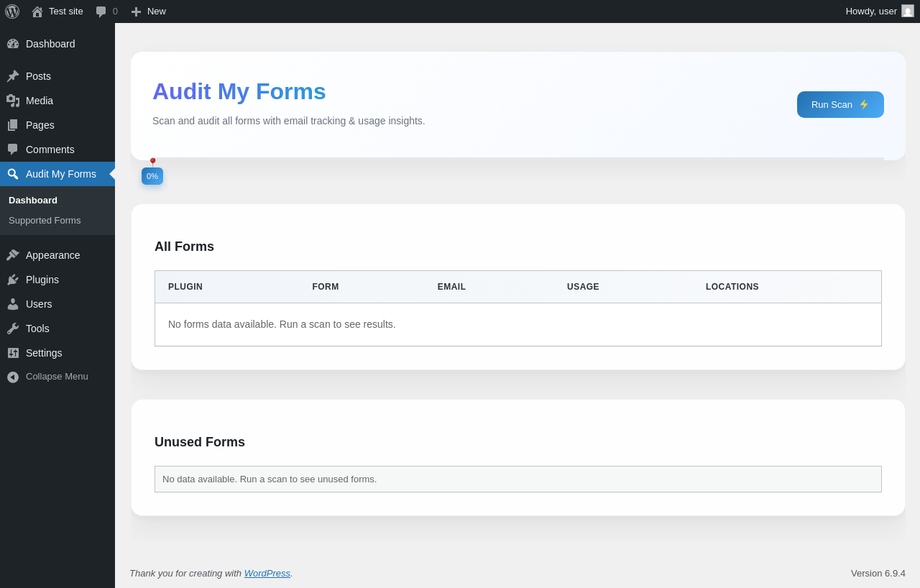This screenshot has height=588, width=920.
Task: Open the Tools menu
Action: click(37, 329)
